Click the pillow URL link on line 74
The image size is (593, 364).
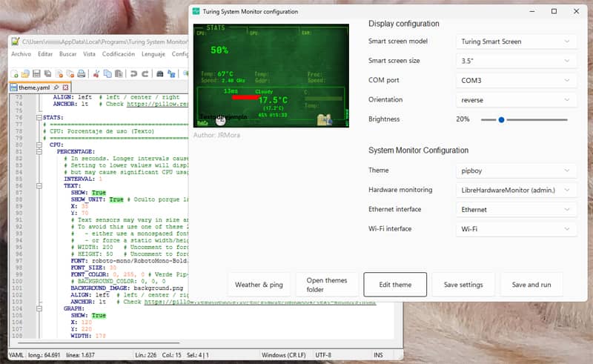[x=158, y=104]
